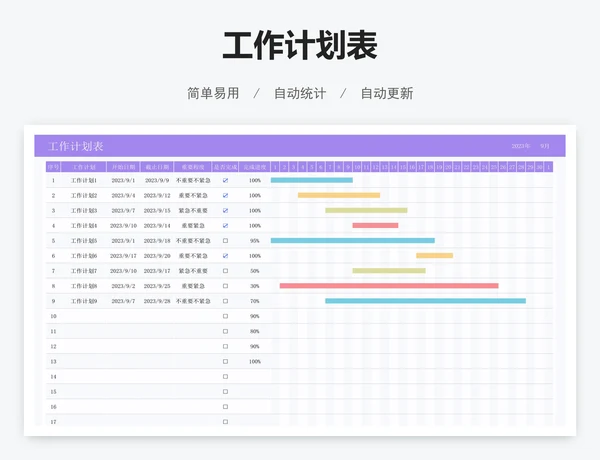Select the 2023/9/2 start date cell
Screen dimensions: 600x460
(123, 286)
